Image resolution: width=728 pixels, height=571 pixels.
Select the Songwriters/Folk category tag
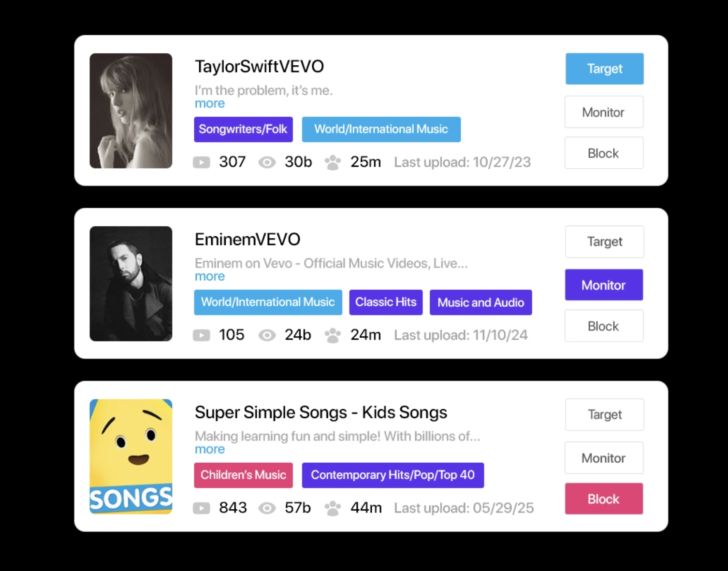click(x=243, y=129)
